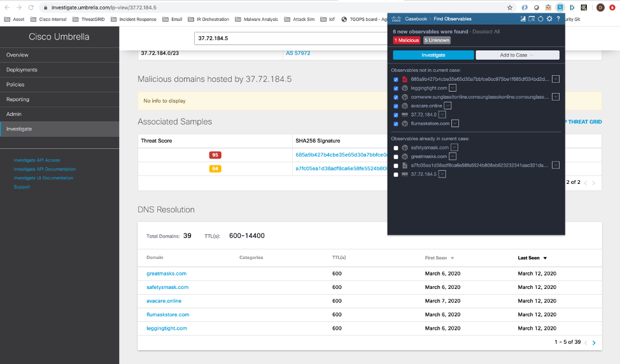Click the blue Investigate button in Casebook

pos(433,55)
